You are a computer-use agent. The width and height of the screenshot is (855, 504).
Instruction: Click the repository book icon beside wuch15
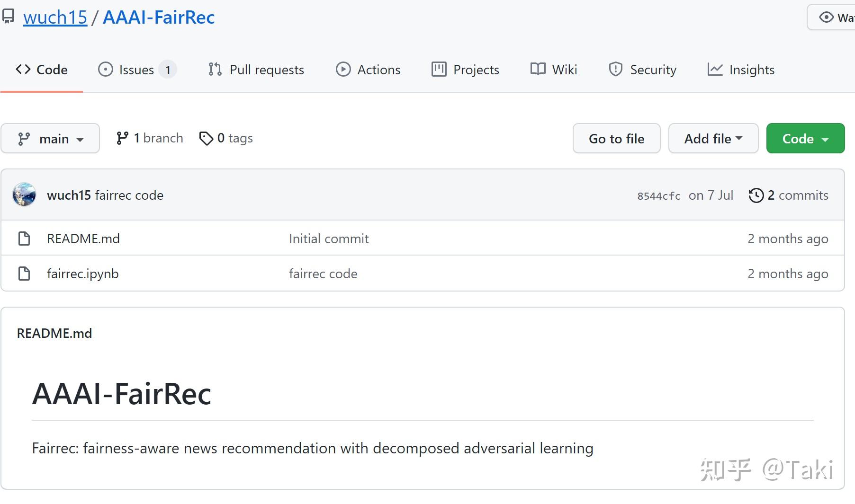tap(8, 17)
